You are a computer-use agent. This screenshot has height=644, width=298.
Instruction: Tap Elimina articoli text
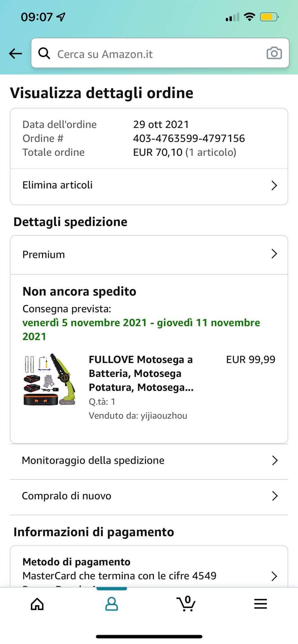pyautogui.click(x=58, y=185)
